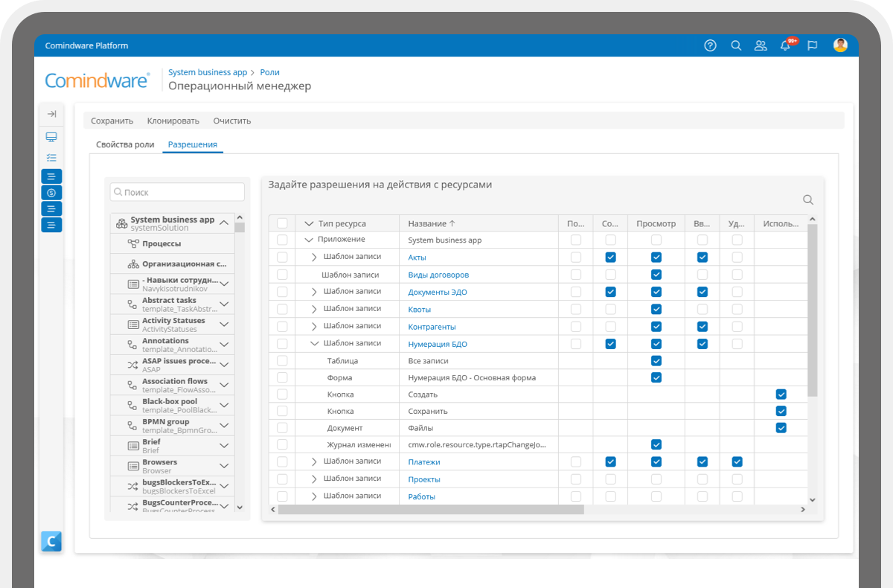Click sort arrow next to Название header
893x588 pixels.
[x=452, y=223]
